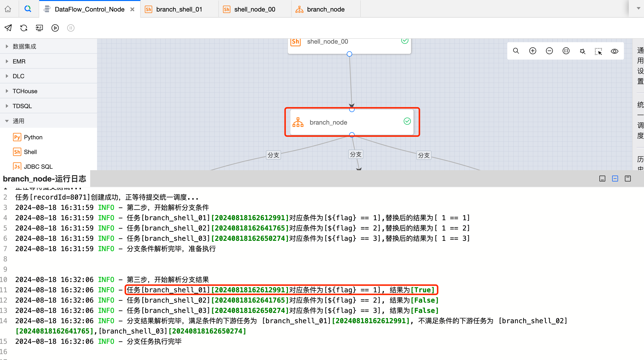Switch to shell_node_00 tab
Viewport: 644px width, 360px height.
254,9
